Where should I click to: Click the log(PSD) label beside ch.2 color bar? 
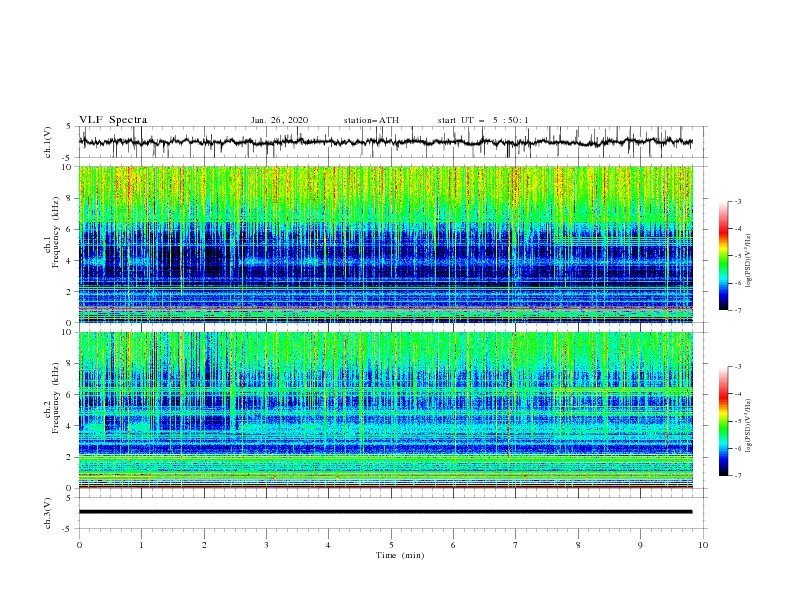[x=749, y=426]
